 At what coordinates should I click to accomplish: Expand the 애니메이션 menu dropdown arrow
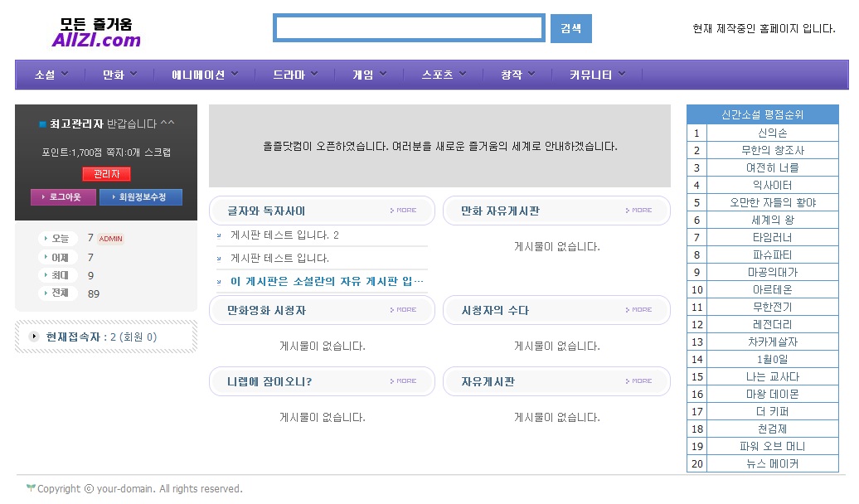(235, 74)
